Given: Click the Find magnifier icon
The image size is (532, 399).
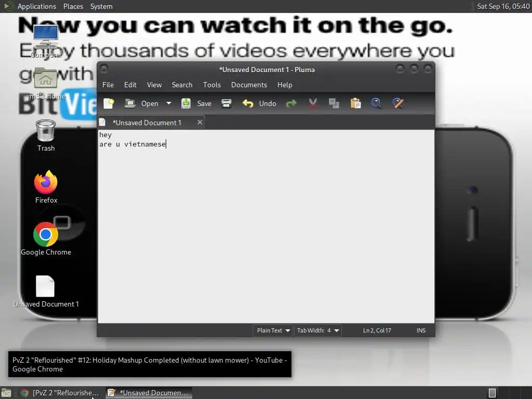Looking at the screenshot, I should click(376, 103).
